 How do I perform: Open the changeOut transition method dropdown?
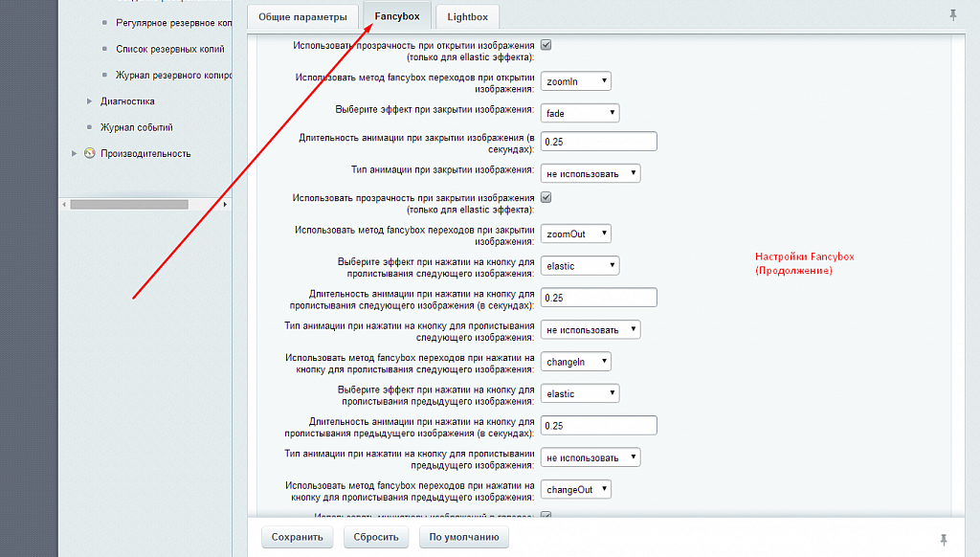click(x=575, y=489)
